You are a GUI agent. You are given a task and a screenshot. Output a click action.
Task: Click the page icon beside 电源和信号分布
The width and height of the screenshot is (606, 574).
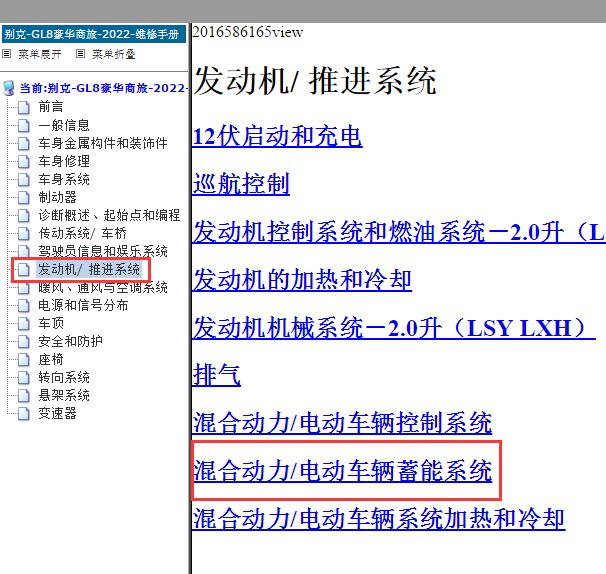tap(24, 305)
